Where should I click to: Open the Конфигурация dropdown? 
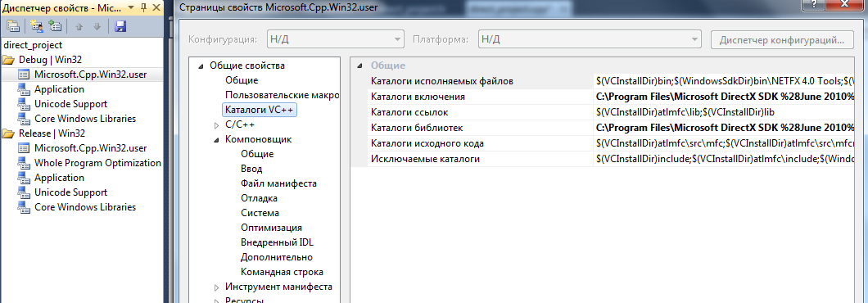pos(336,40)
